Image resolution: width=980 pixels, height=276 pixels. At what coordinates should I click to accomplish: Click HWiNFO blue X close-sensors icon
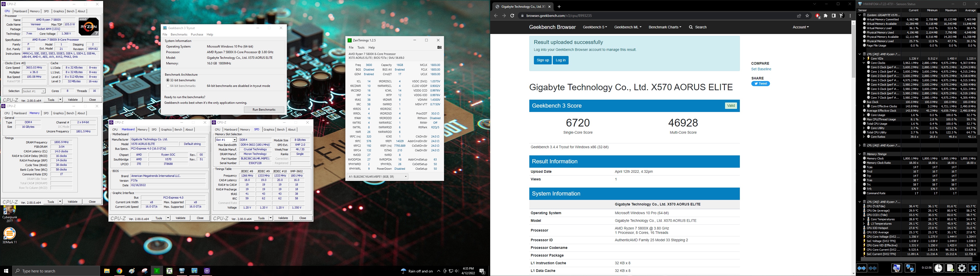pyautogui.click(x=974, y=268)
